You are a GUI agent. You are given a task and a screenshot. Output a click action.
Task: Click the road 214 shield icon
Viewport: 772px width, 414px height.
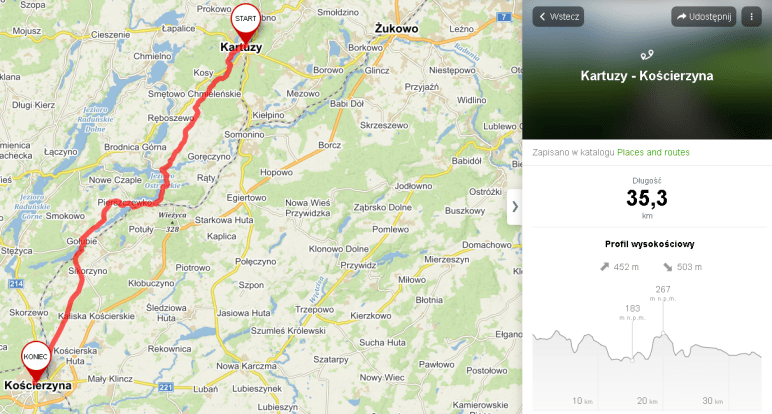(x=16, y=284)
